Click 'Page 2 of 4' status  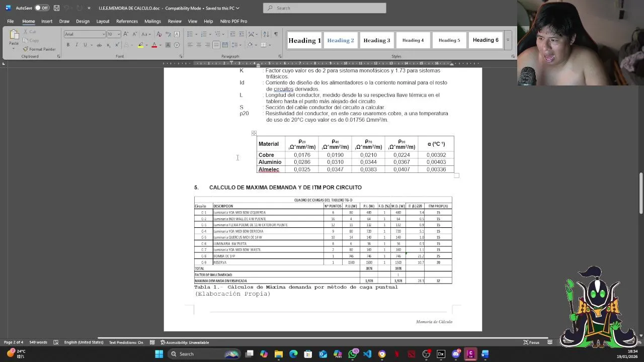pyautogui.click(x=14, y=342)
